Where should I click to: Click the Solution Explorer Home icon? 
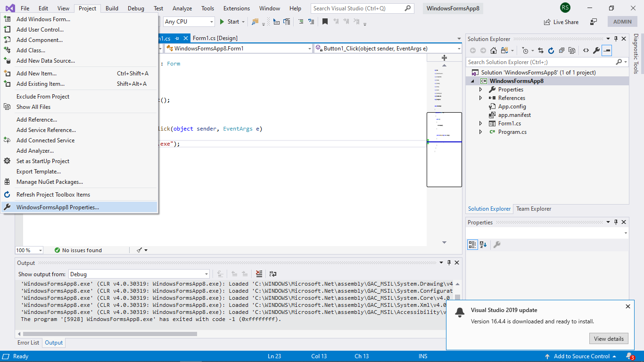(x=494, y=50)
